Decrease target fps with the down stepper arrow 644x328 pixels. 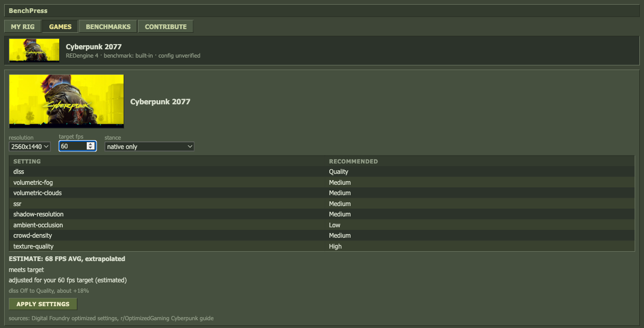coord(91,148)
